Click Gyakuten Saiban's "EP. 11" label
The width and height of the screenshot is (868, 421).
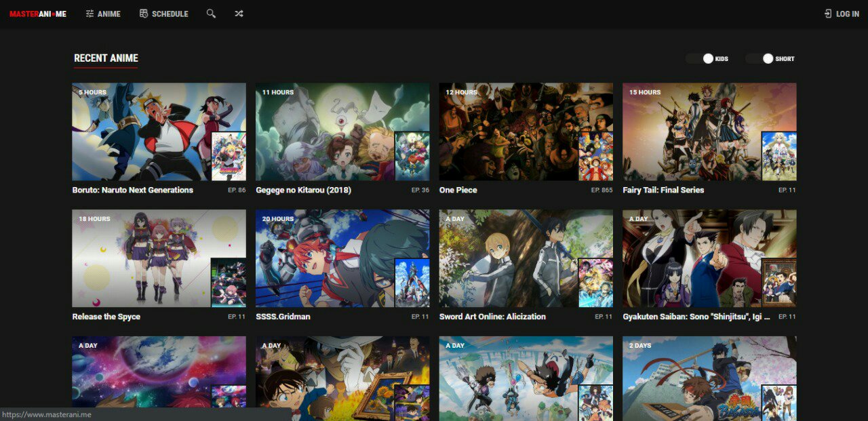pos(787,317)
